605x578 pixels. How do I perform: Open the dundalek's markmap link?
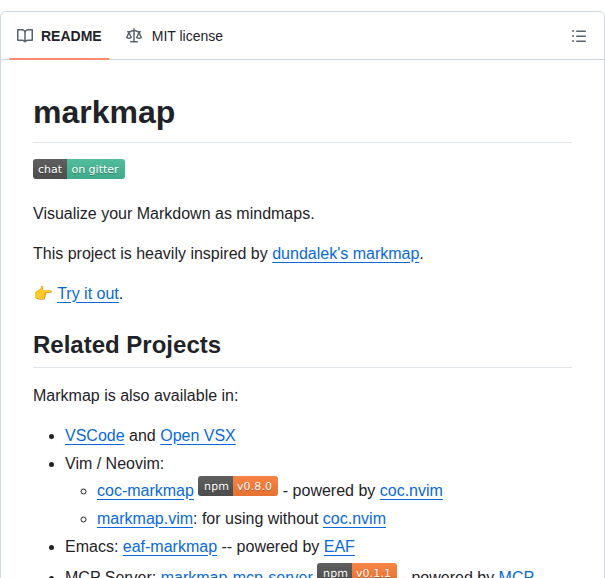345,254
